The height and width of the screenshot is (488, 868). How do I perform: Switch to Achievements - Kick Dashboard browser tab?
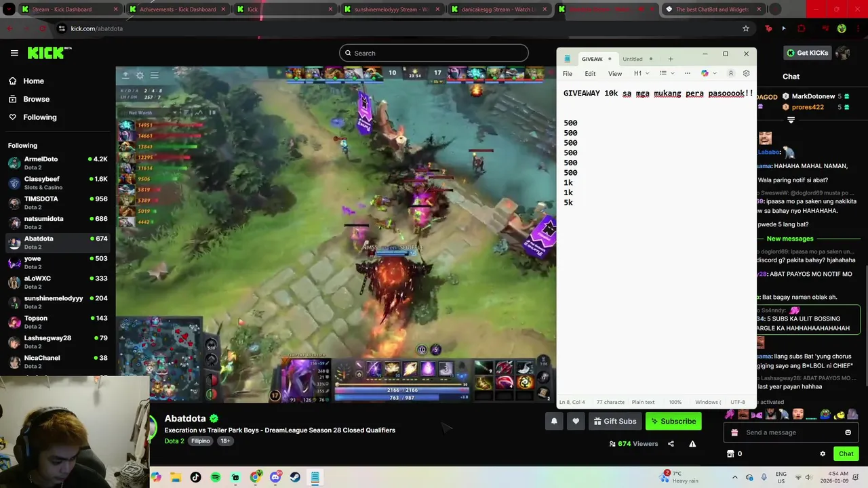pos(178,9)
